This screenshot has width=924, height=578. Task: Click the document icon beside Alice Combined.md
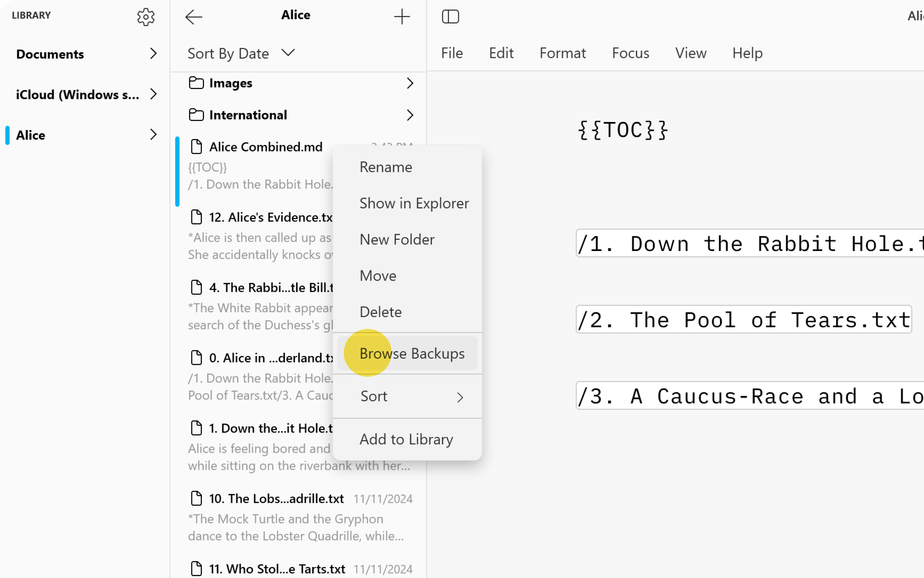tap(196, 147)
